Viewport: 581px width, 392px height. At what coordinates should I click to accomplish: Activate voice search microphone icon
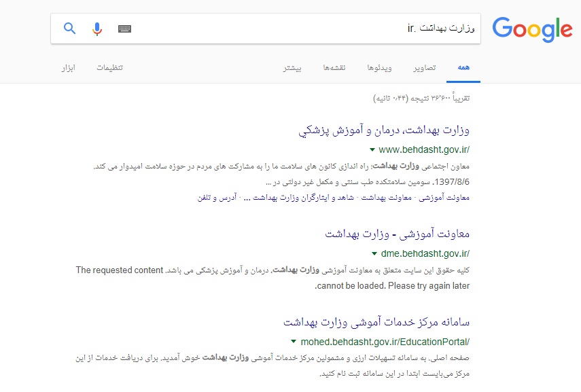[97, 29]
